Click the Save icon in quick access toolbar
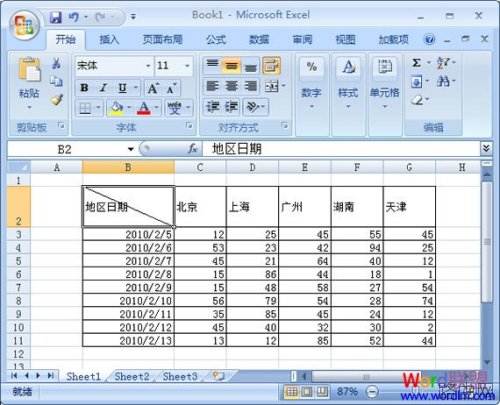Viewport: 500px width, 405px height. coord(56,17)
